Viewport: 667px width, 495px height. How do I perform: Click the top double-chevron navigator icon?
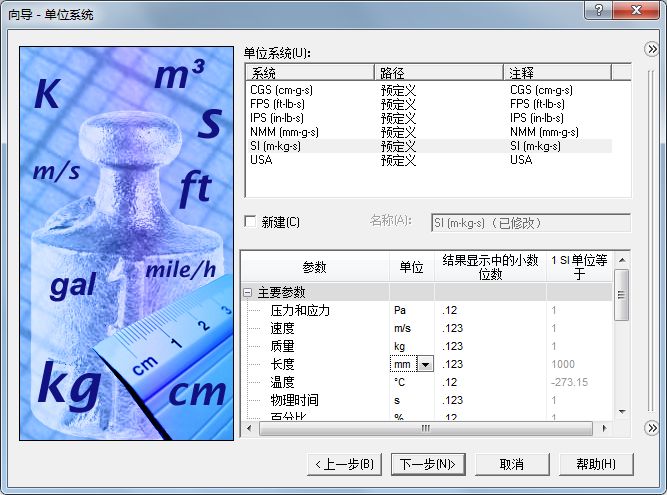[651, 48]
